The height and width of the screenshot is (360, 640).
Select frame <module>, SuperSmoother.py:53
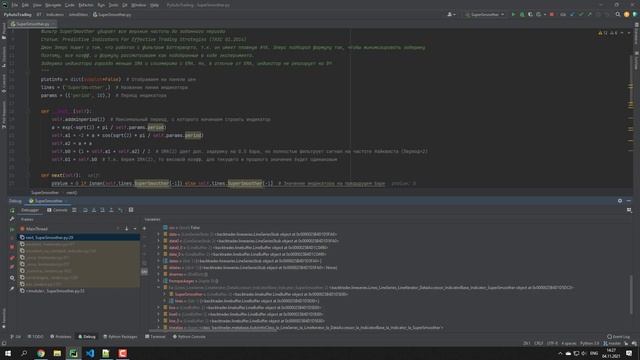tap(78, 291)
